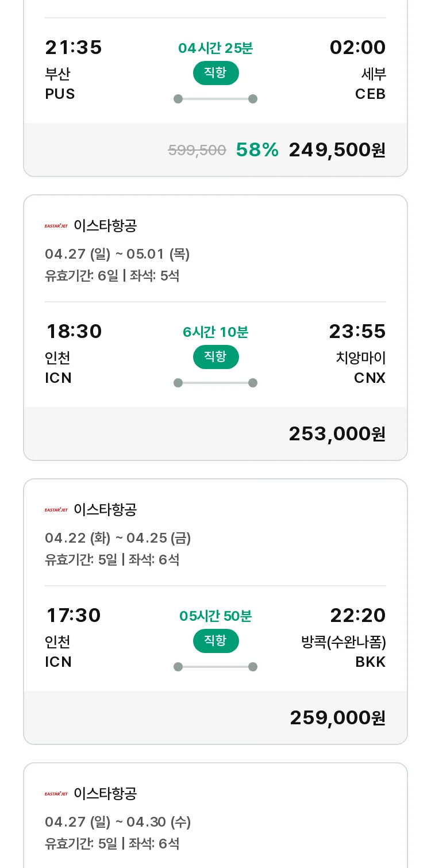Tap the 직항 badge on the Incheon–Bangkok flight

pos(215,641)
